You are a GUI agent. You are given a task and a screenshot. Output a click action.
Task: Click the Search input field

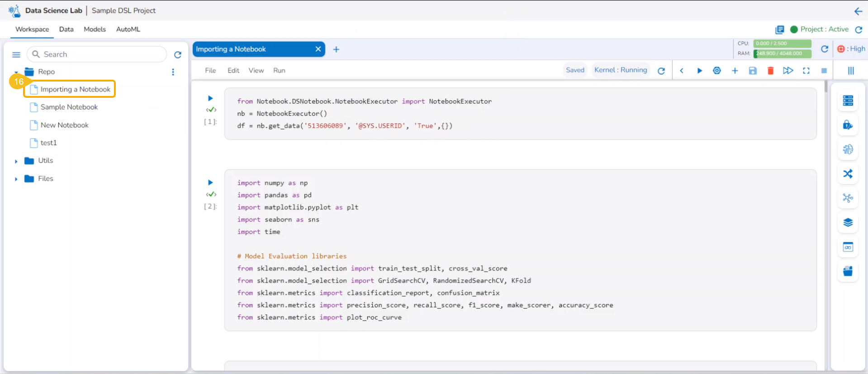point(102,54)
